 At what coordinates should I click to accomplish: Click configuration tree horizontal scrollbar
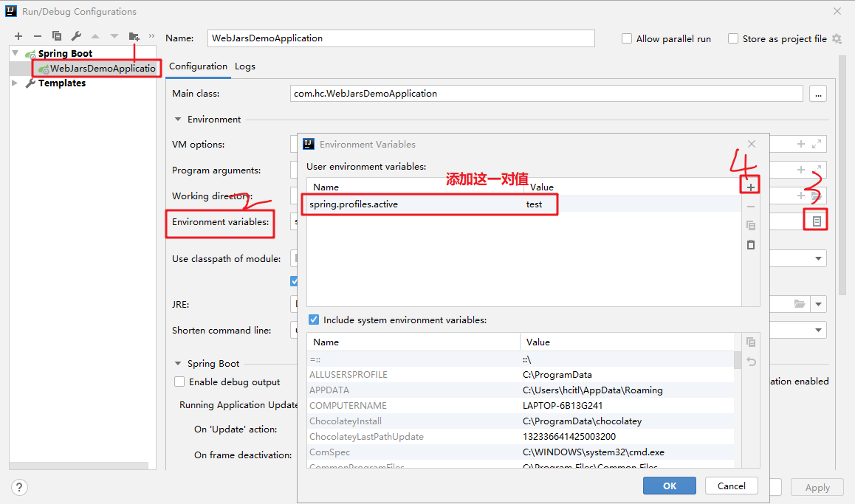78,466
